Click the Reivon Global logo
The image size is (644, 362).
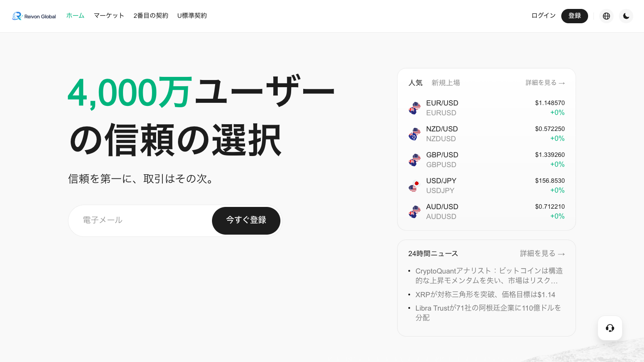pos(34,16)
